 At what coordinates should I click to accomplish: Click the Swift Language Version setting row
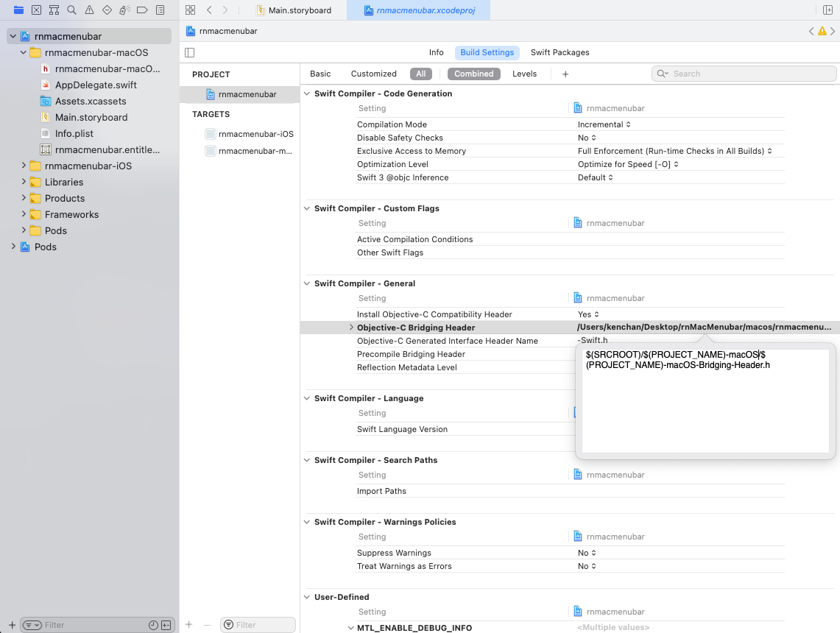click(x=402, y=429)
